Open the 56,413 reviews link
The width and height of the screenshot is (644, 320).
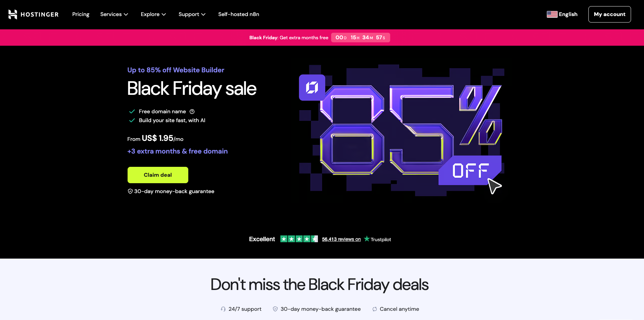(x=341, y=239)
